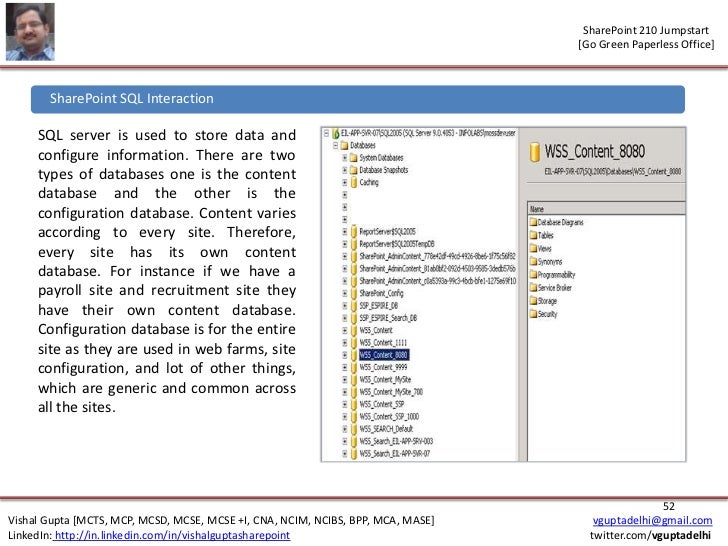The width and height of the screenshot is (728, 546).
Task: Click the System Databases folder icon
Action: 354,158
